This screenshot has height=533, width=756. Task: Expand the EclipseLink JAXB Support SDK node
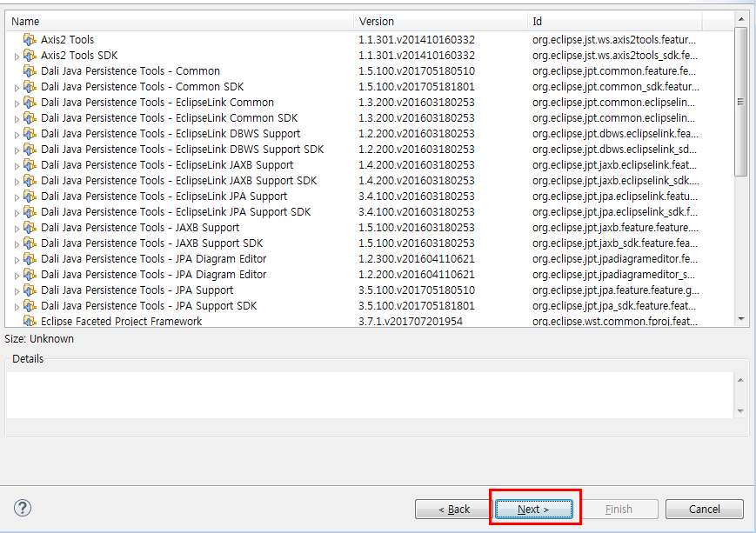[17, 182]
